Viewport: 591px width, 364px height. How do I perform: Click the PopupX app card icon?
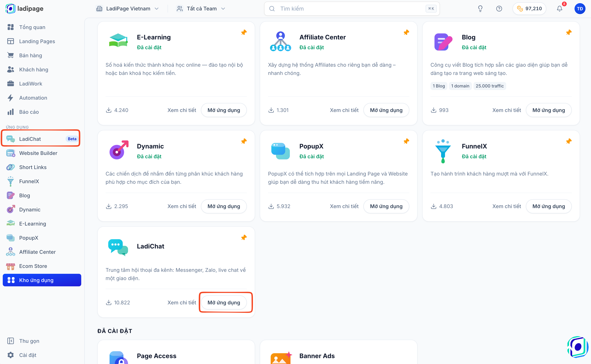tap(280, 151)
